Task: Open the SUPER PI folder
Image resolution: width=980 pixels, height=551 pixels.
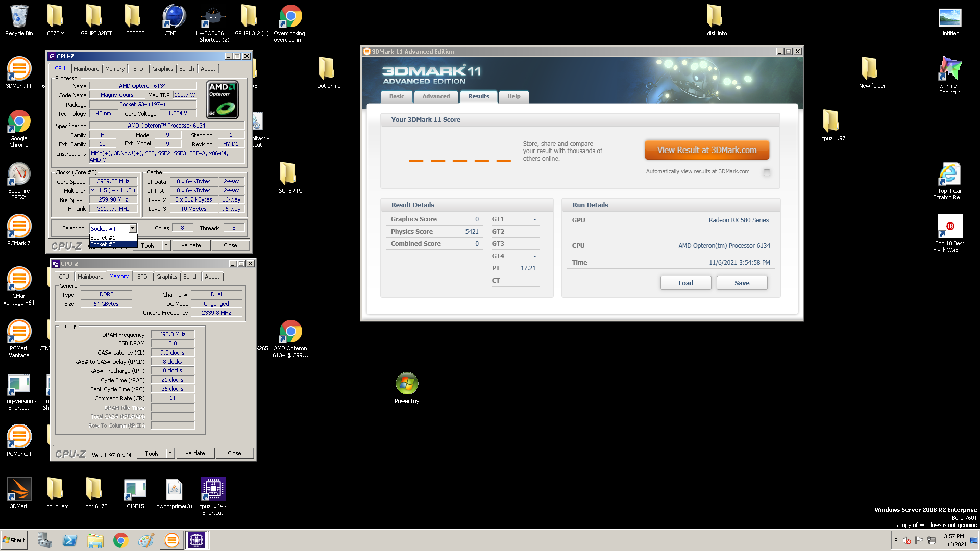Action: 290,178
